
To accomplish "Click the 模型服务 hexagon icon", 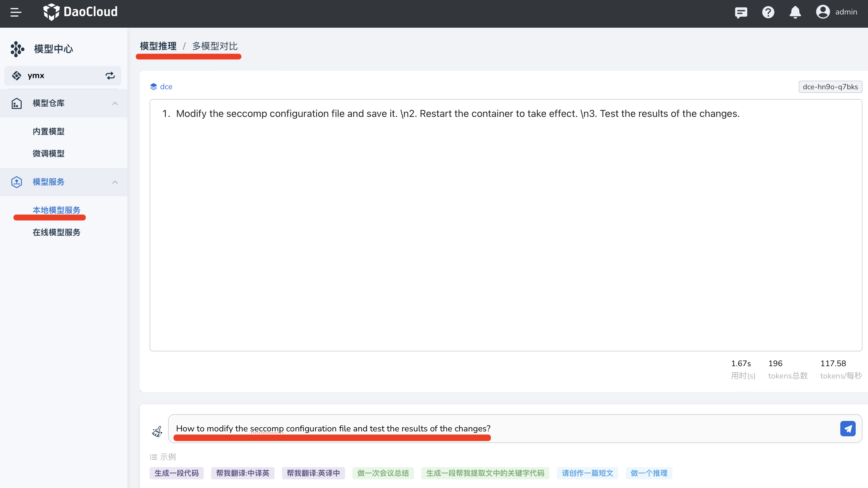I will (17, 182).
